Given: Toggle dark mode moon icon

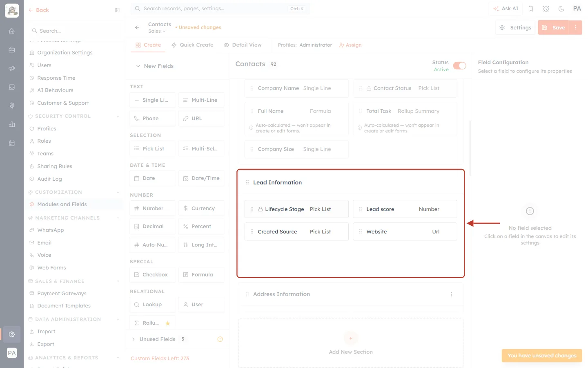Looking at the screenshot, I should tap(561, 9).
